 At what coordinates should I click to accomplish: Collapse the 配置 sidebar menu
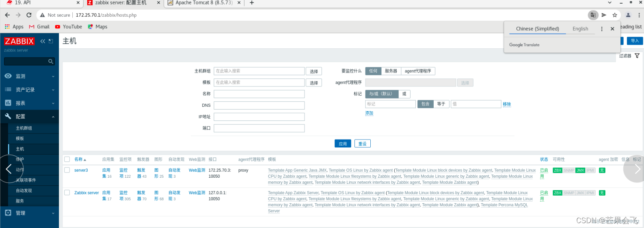(x=29, y=116)
